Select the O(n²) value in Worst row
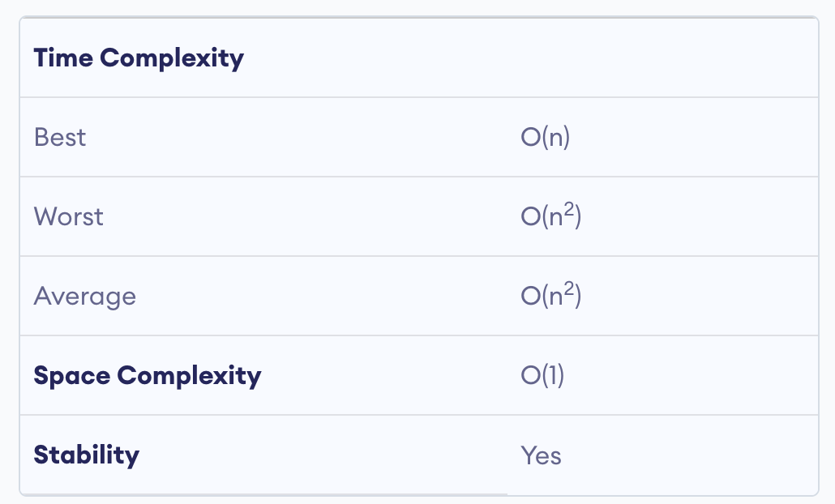The image size is (835, 504). (x=551, y=216)
